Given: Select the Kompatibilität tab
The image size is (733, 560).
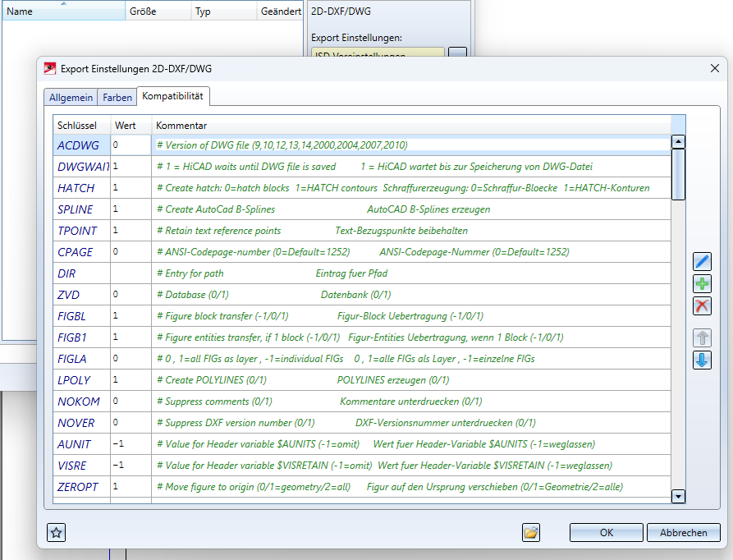Looking at the screenshot, I should coord(172,96).
